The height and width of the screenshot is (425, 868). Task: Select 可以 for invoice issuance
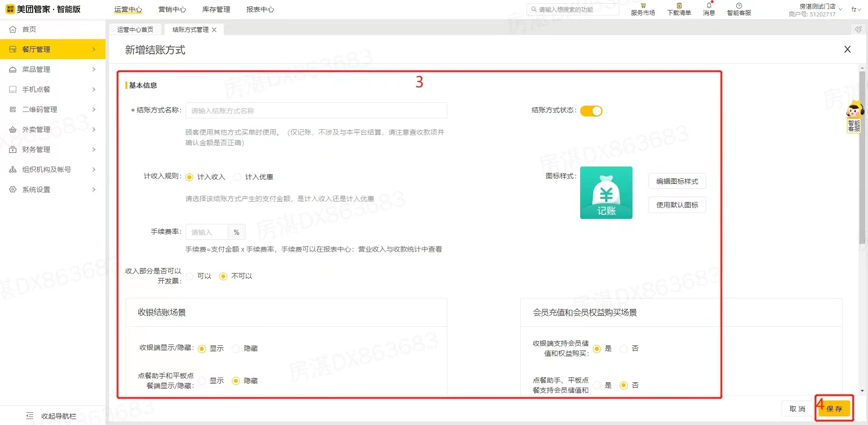(190, 276)
